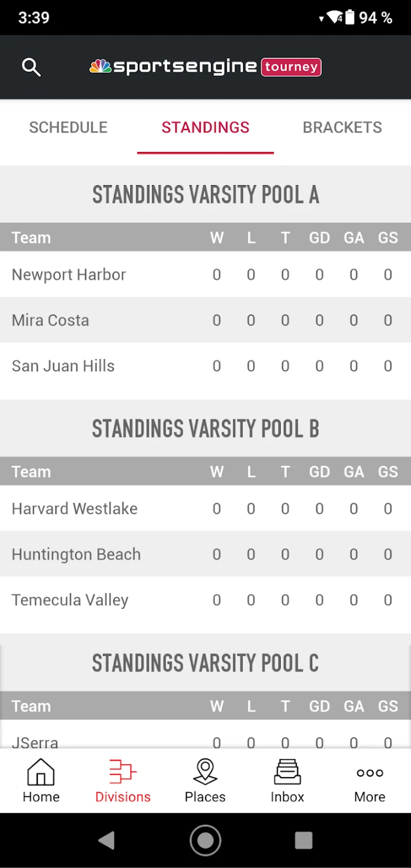Tap the search magnifier icon
This screenshot has height=868, width=411.
click(31, 67)
